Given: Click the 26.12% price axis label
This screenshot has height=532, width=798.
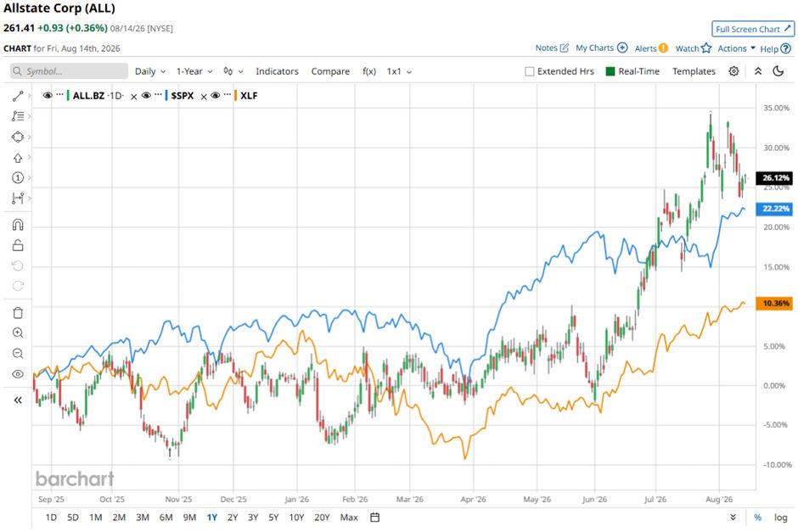Looking at the screenshot, I should [x=774, y=178].
